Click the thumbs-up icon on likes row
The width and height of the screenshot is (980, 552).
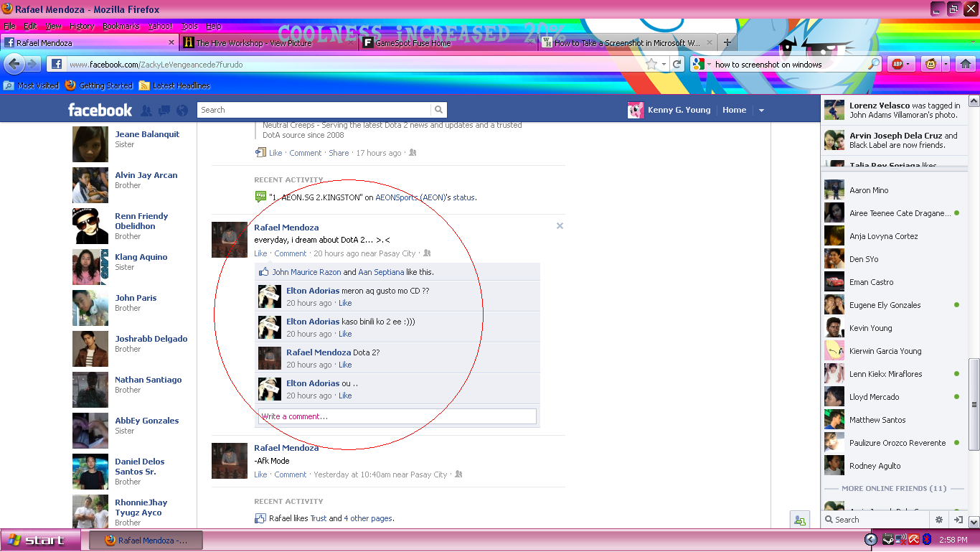(x=263, y=272)
